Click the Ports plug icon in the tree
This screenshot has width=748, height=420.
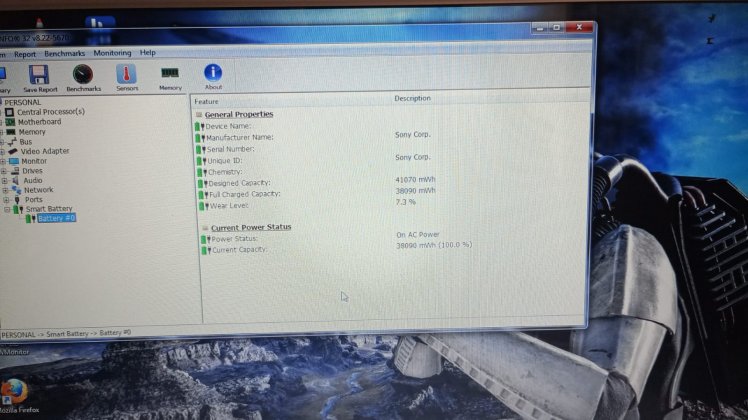(17, 200)
